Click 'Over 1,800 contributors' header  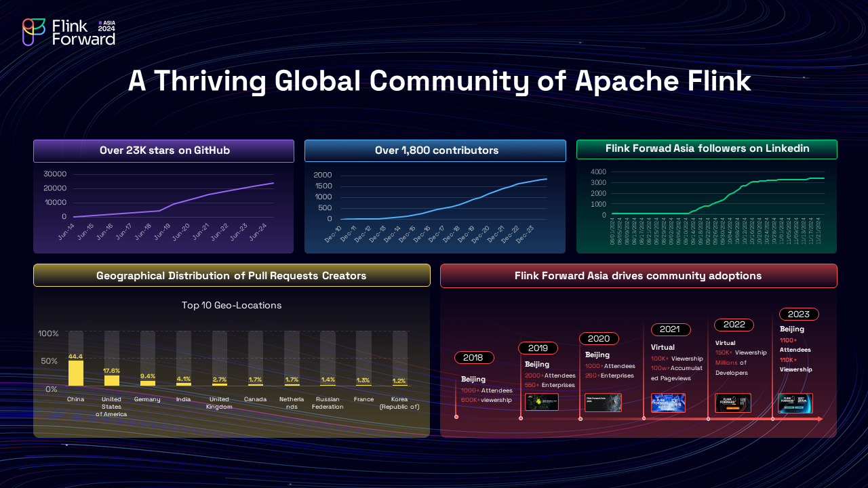point(435,150)
